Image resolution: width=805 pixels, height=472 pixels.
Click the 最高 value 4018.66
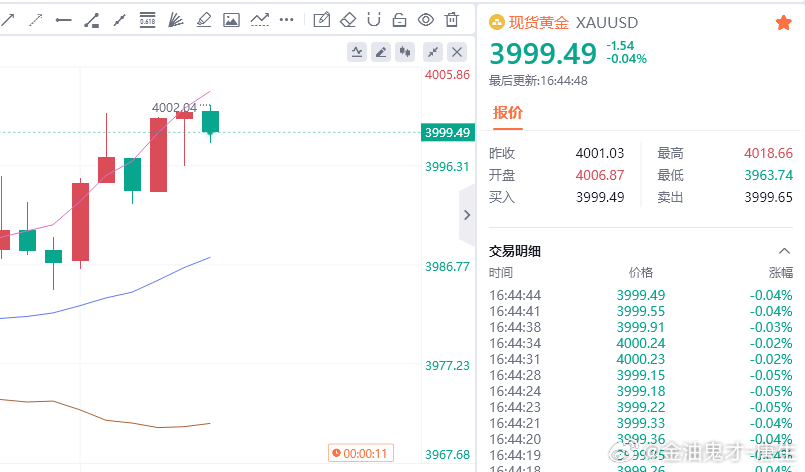tap(768, 153)
